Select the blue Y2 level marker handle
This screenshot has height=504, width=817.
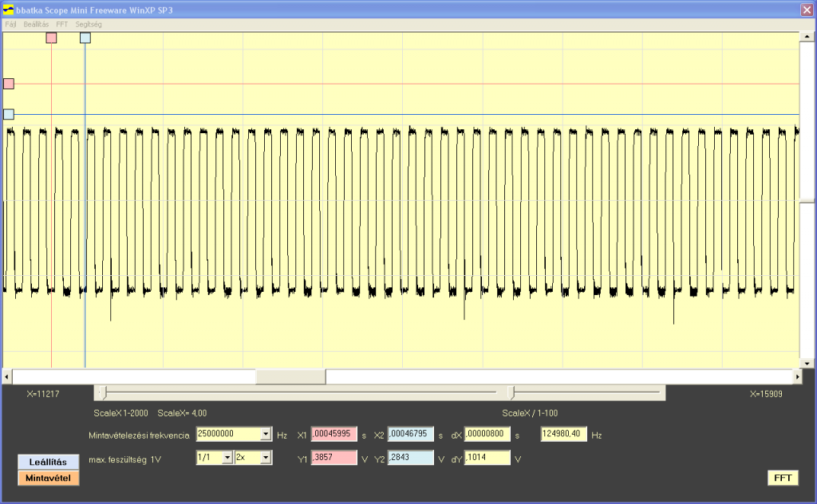pos(9,115)
